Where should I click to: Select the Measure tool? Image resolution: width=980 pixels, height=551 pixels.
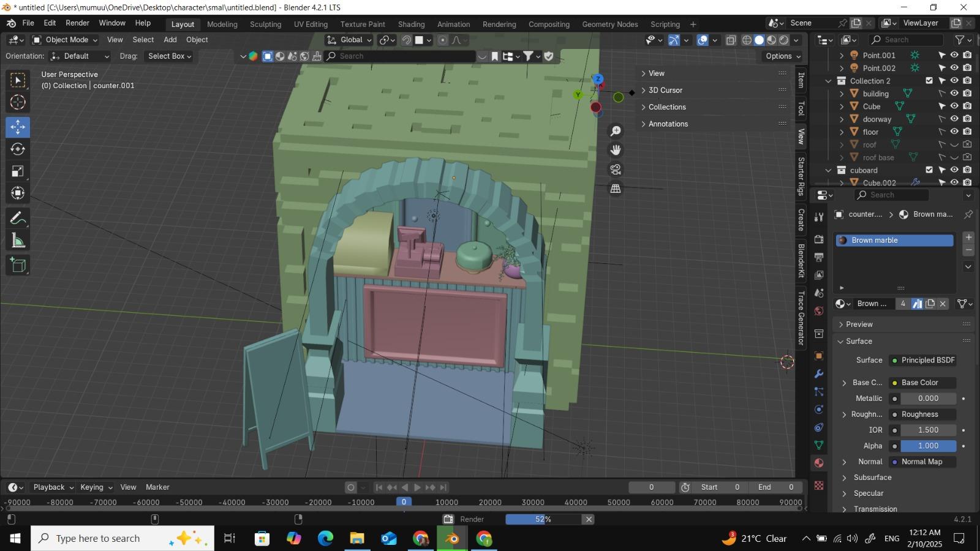pyautogui.click(x=18, y=241)
